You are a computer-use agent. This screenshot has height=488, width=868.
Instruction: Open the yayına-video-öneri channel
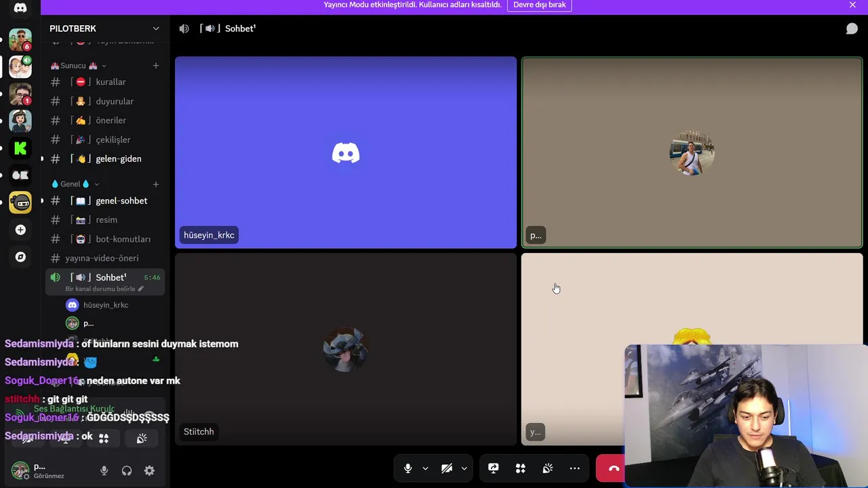[105, 258]
